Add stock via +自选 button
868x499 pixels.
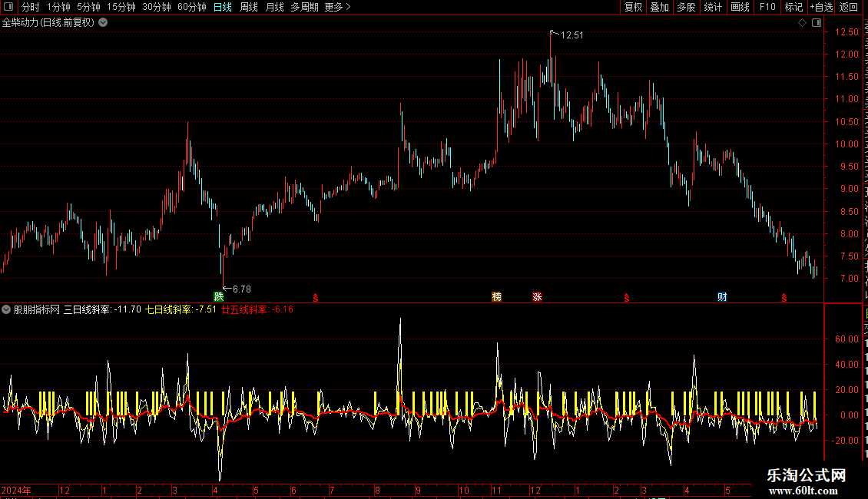(821, 7)
